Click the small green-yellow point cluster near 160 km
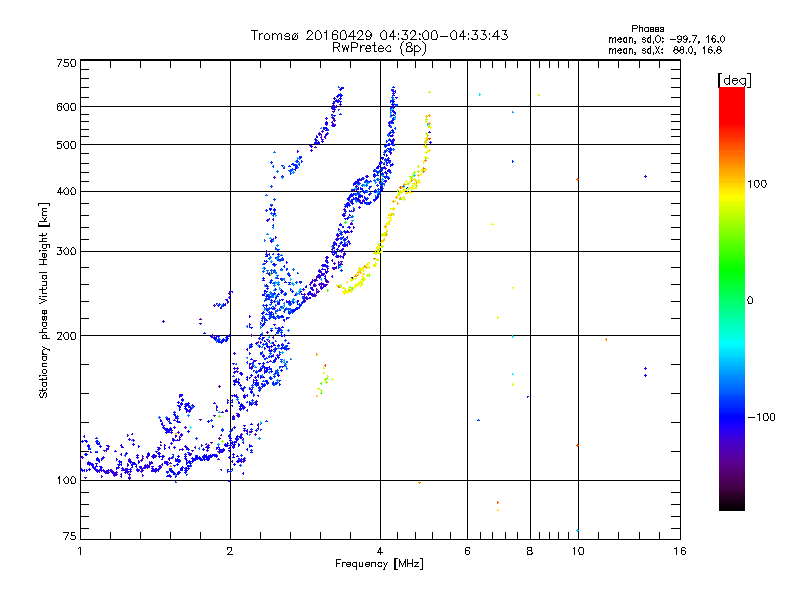Screen dimensions: 800x600 [323, 380]
